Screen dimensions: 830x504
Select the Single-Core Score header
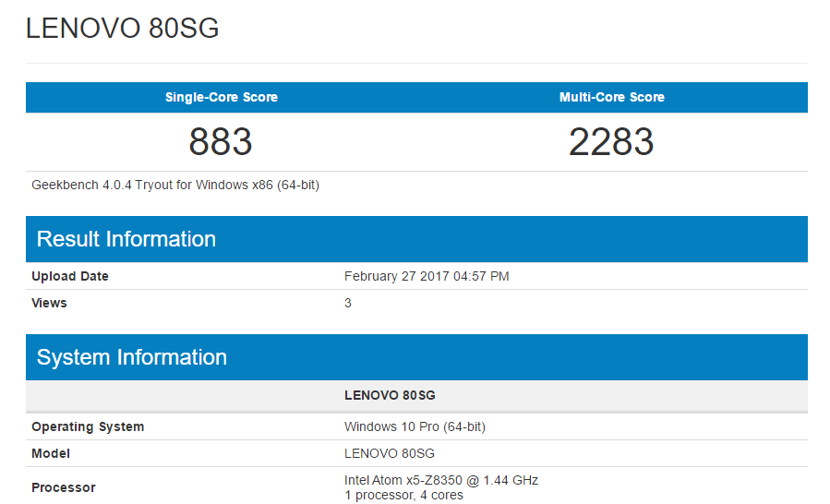221,97
